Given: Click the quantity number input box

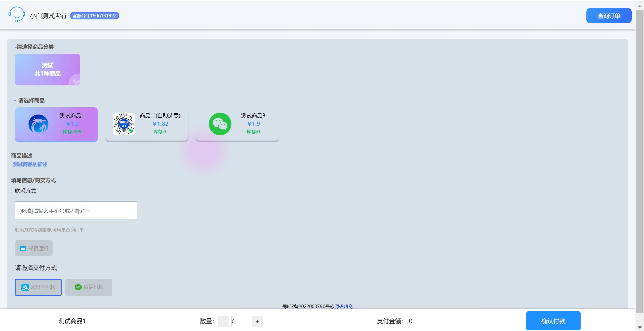Looking at the screenshot, I should (x=240, y=321).
